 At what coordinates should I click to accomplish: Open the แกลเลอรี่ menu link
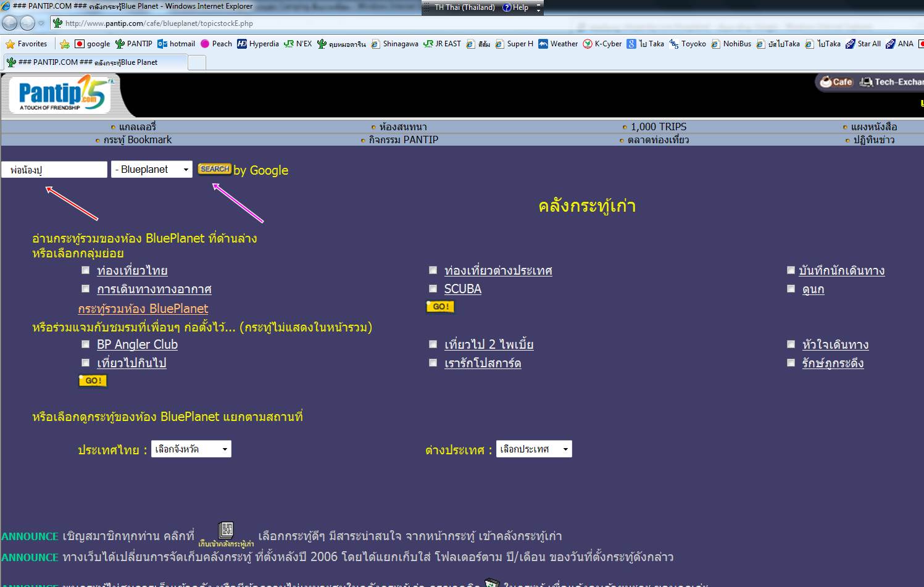[137, 127]
